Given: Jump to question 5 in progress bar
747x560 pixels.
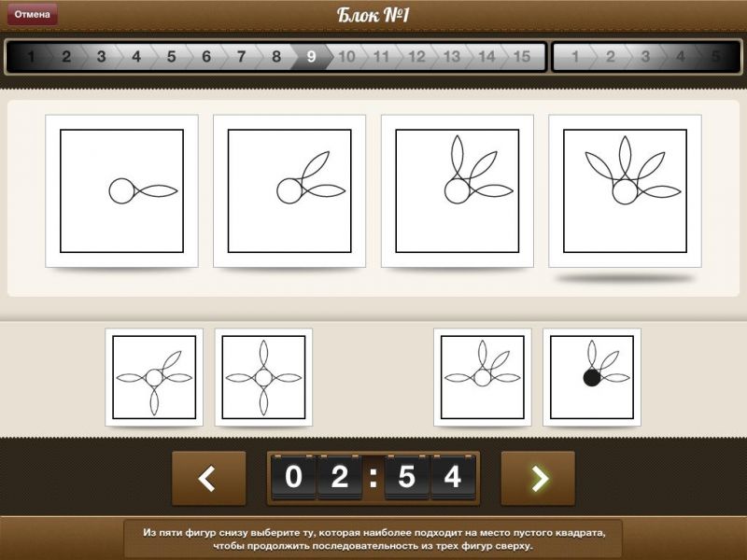Looking at the screenshot, I should point(171,57).
